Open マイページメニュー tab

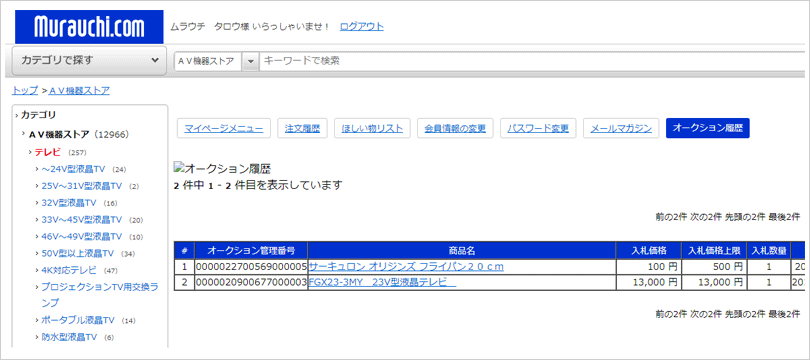[224, 129]
